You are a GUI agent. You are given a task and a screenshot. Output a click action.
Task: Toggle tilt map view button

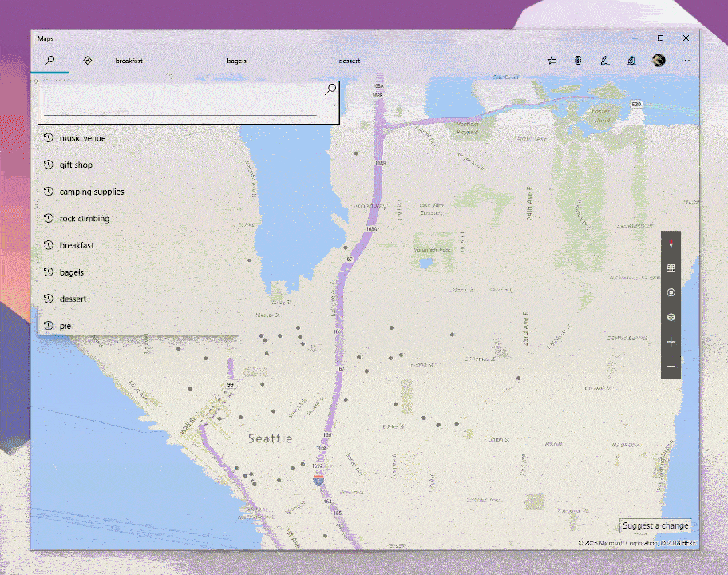671,268
